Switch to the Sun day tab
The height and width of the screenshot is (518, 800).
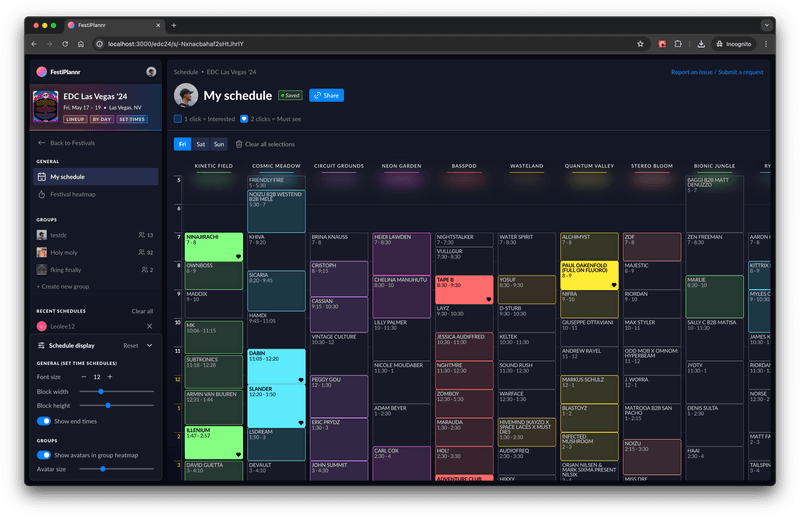(x=219, y=144)
